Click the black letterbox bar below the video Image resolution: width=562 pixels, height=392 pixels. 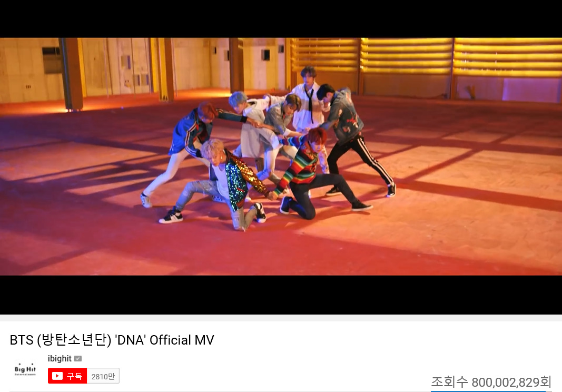point(281,295)
